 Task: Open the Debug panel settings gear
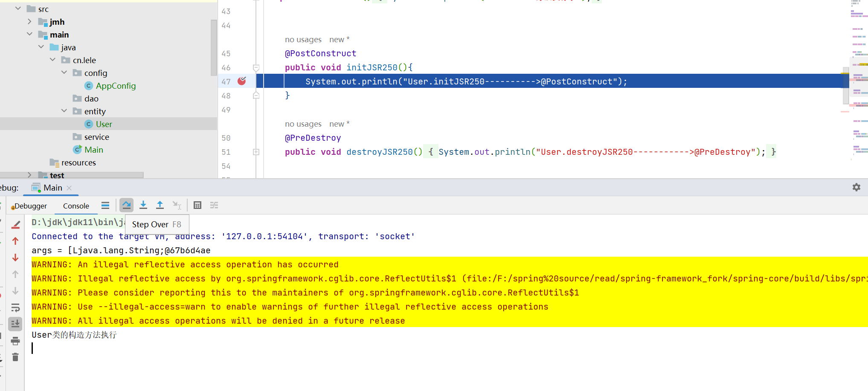click(x=856, y=187)
